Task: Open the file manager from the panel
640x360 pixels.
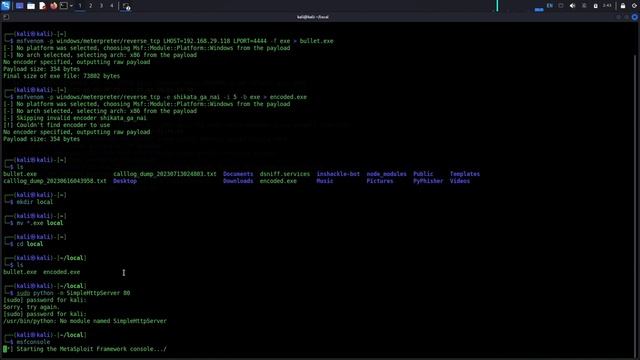Action: pos(31,6)
